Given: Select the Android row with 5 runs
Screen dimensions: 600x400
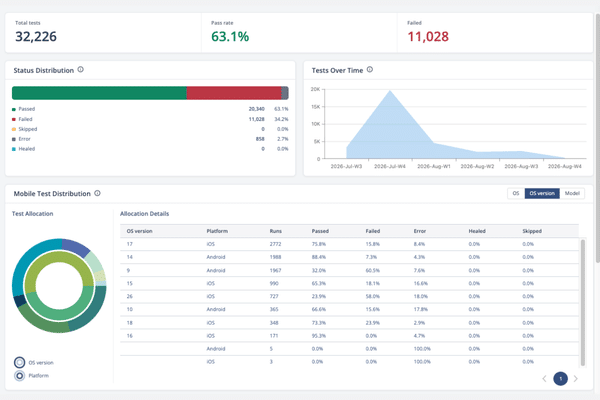Looking at the screenshot, I should pos(349,349).
